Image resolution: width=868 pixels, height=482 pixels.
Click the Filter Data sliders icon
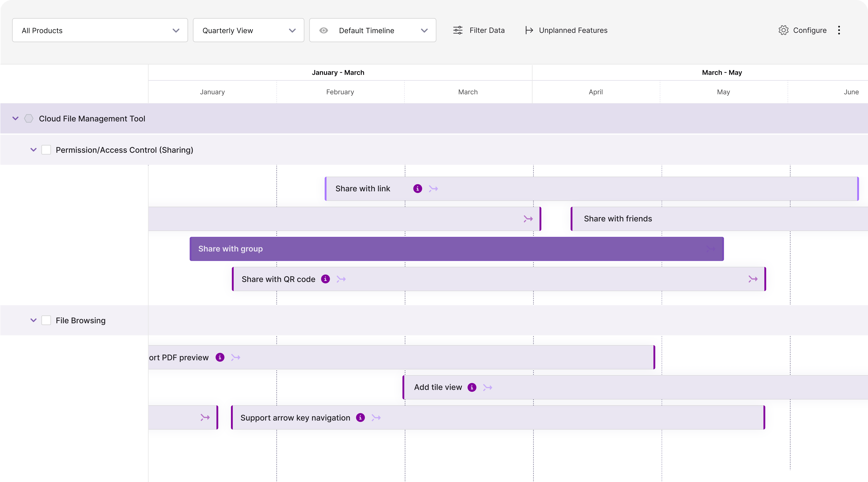pyautogui.click(x=458, y=30)
